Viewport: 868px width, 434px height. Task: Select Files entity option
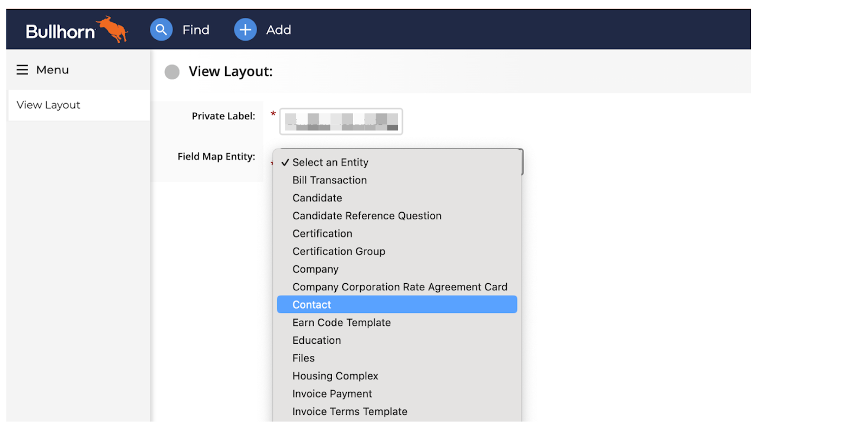point(303,359)
